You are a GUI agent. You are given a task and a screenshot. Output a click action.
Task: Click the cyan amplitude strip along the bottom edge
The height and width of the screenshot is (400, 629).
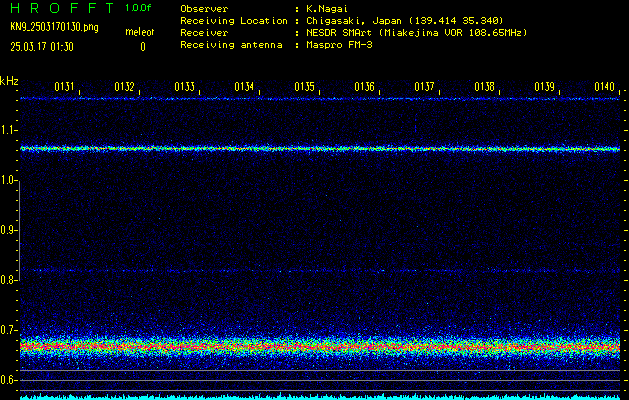coord(320,397)
